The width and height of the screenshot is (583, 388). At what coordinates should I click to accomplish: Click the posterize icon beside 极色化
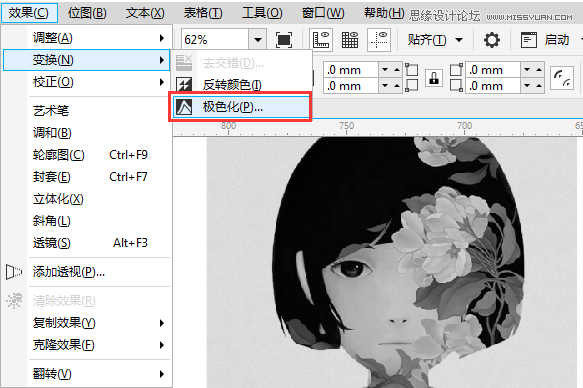[x=184, y=107]
